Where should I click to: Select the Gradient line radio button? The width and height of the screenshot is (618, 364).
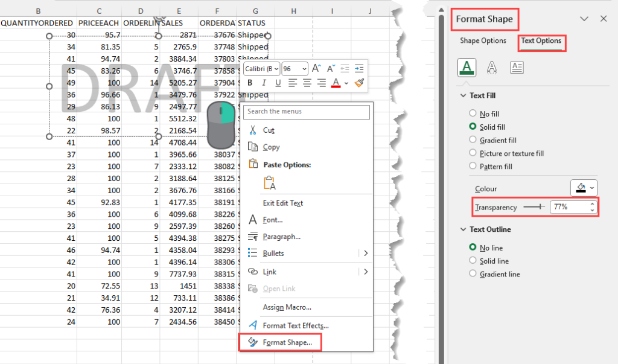click(x=473, y=273)
